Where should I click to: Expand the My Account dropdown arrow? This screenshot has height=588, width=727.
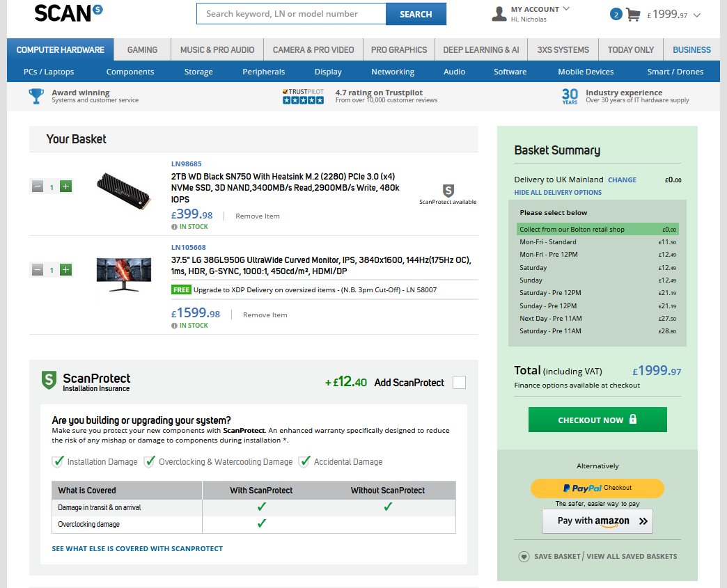[x=566, y=9]
